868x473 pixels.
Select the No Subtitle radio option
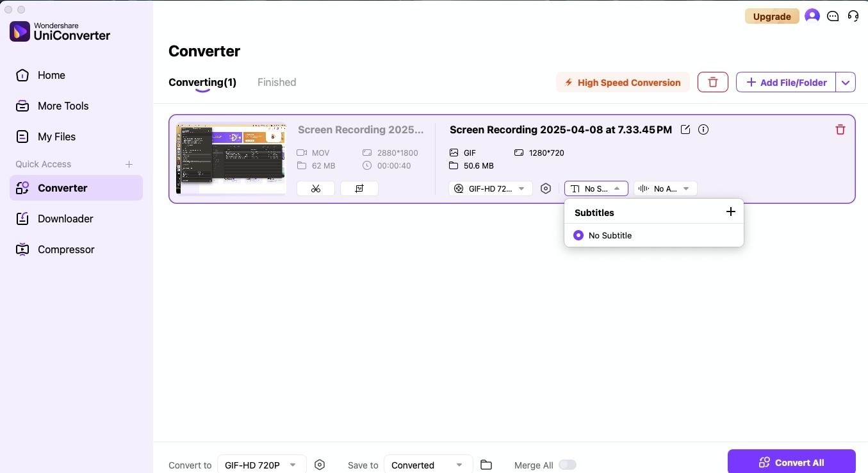(578, 235)
